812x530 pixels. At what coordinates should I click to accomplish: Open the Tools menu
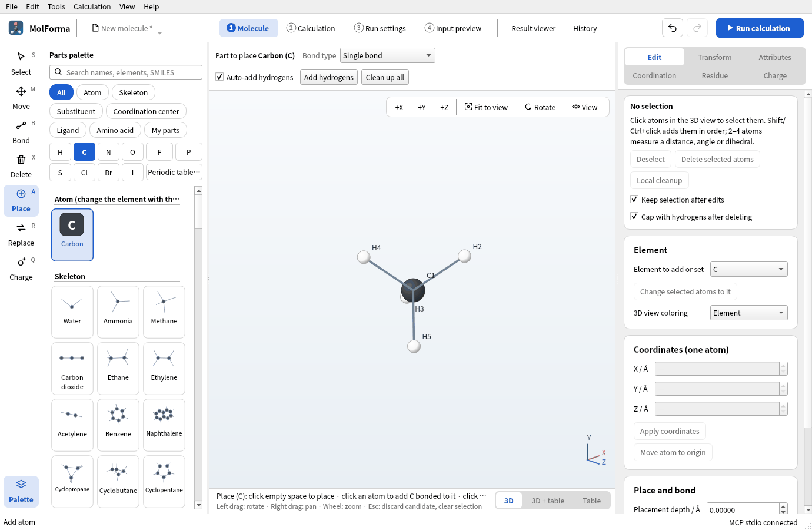[x=56, y=6]
